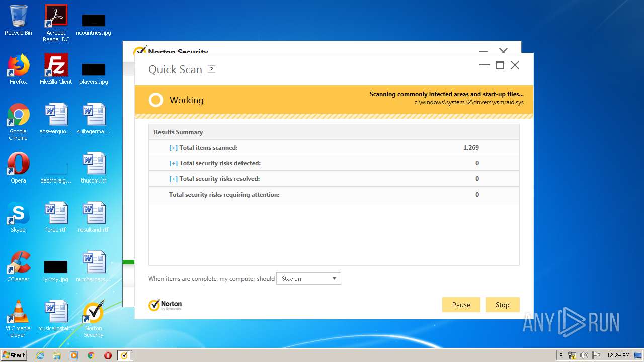The width and height of the screenshot is (644, 362).
Task: Launch Google Chrome desktop shortcut
Action: [18, 122]
